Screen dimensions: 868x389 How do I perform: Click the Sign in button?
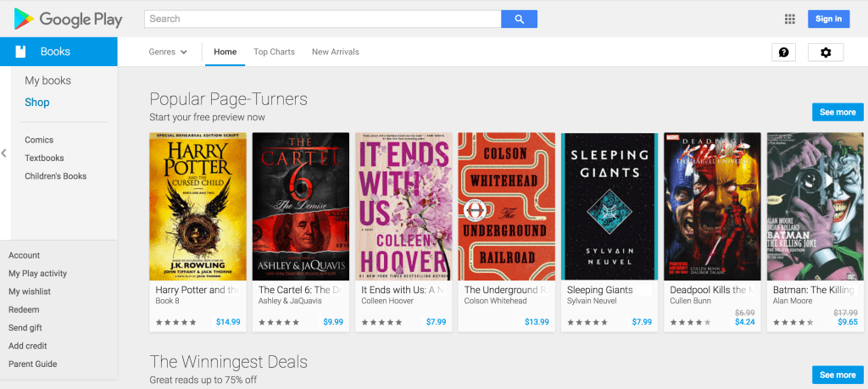(828, 19)
